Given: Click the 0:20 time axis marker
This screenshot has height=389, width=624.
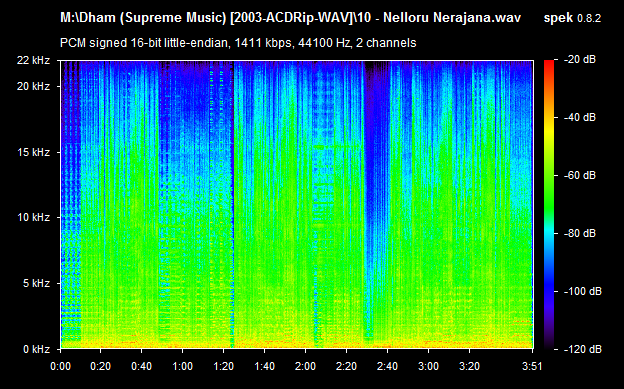Looking at the screenshot, I should (x=101, y=366).
